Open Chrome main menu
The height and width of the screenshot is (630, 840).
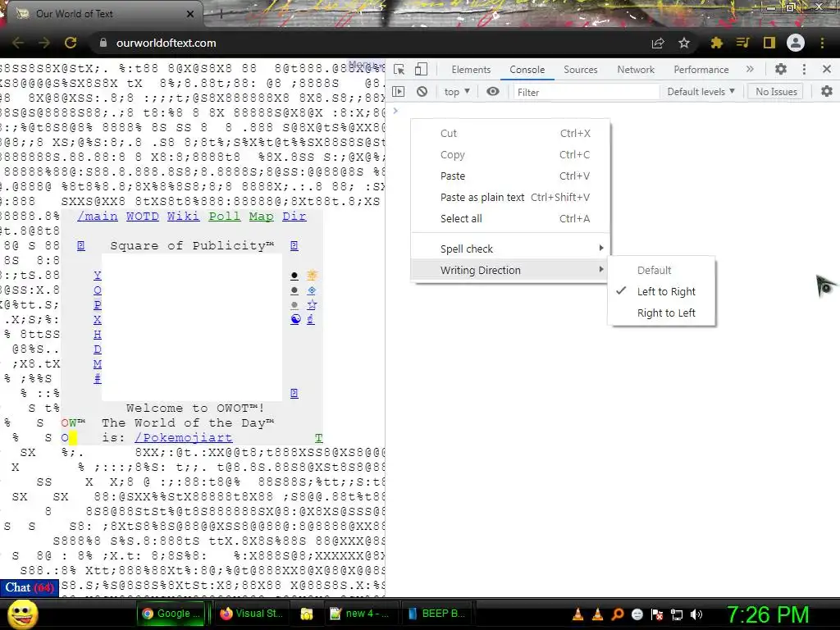[x=822, y=43]
